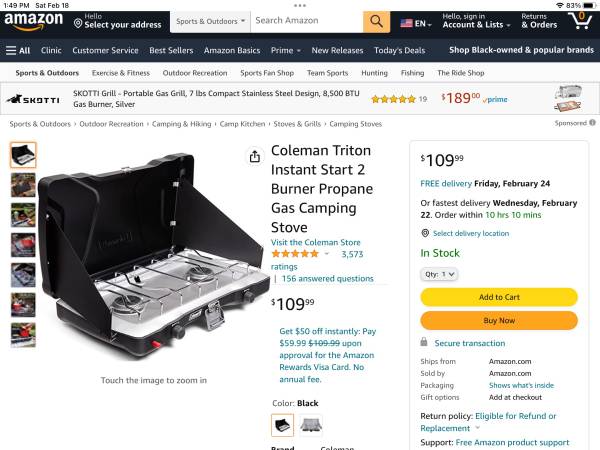600x450 pixels.
Task: Select the second product thumbnail image
Action: 23,185
